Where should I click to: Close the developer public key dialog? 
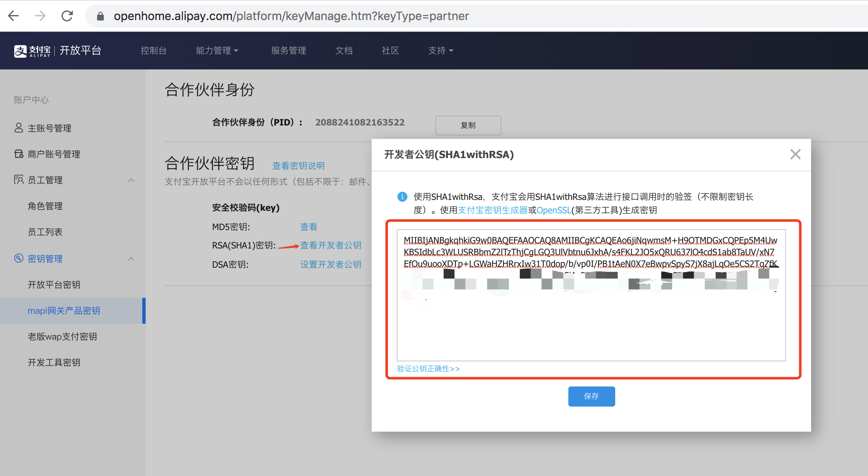tap(795, 154)
